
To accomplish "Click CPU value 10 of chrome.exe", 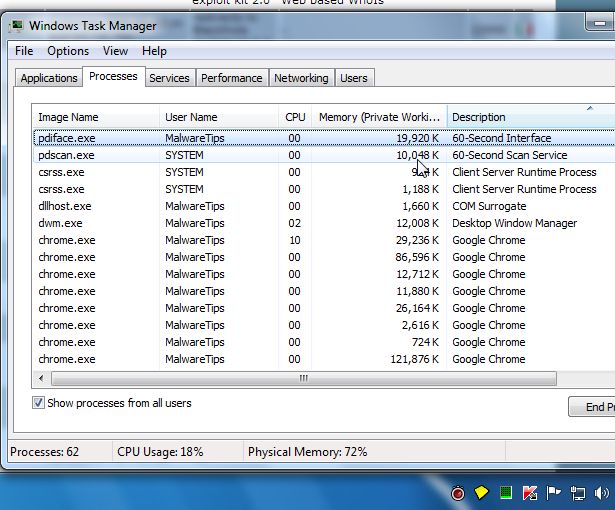I will (295, 240).
